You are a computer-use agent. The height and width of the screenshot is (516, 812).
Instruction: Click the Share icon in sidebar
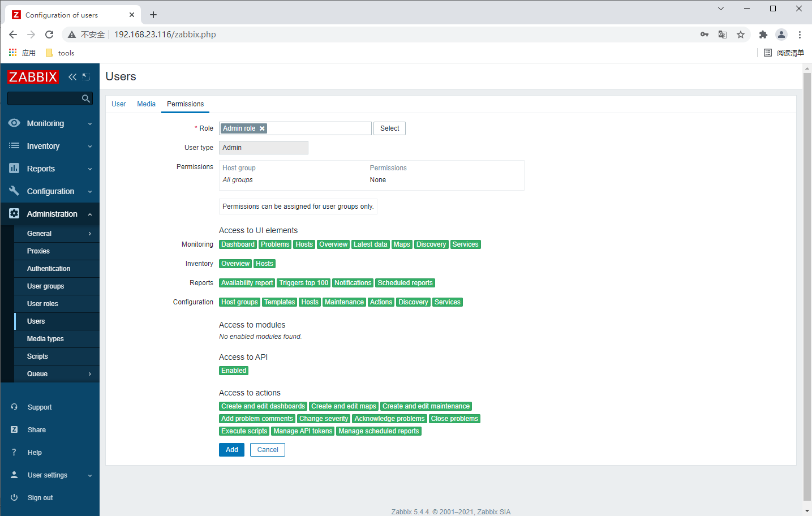pos(14,429)
